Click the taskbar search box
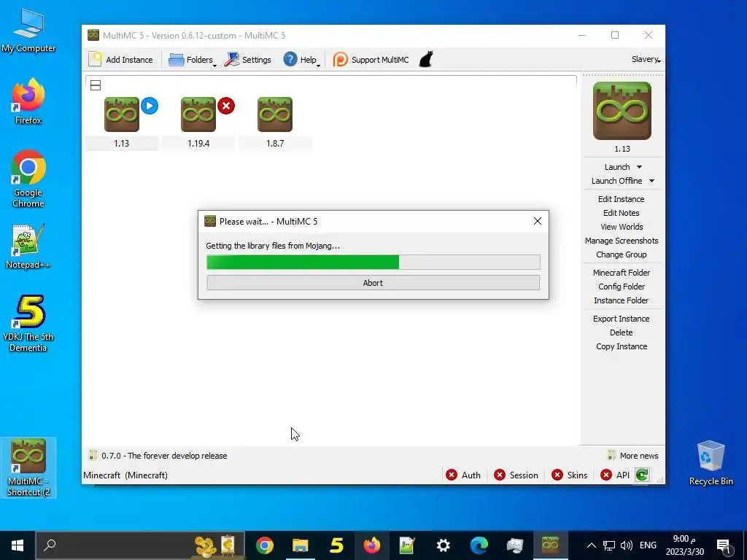 [140, 545]
